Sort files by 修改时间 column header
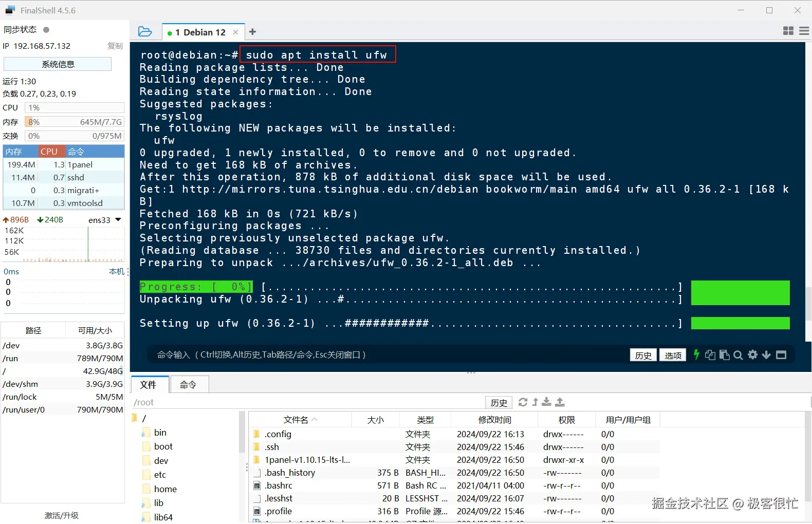 point(494,420)
